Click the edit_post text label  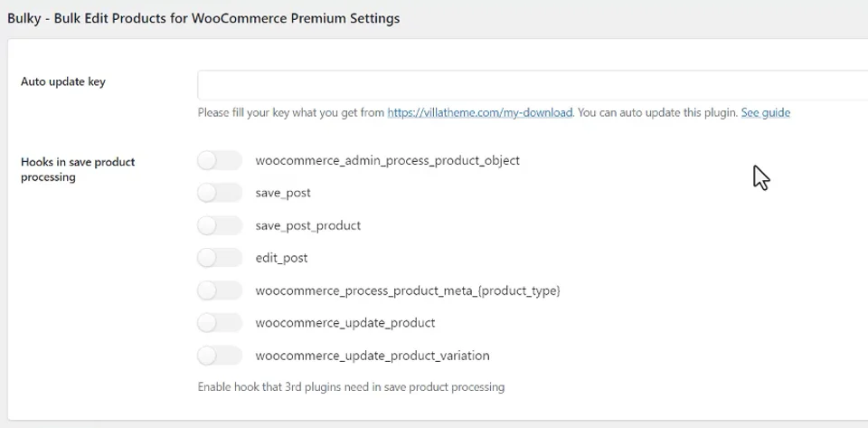coord(281,258)
